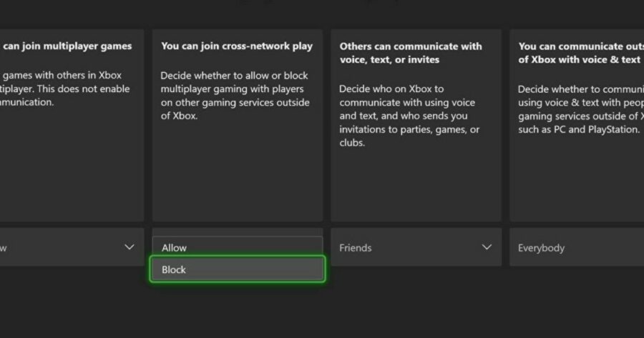Click 'You can communicate outside of Xbox' heading

(x=580, y=53)
